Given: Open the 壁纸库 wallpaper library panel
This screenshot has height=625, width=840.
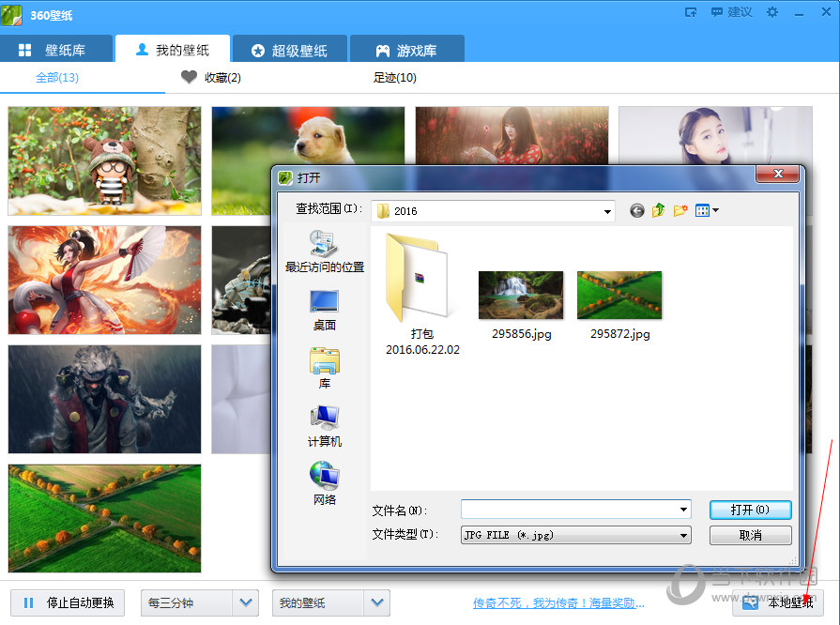Looking at the screenshot, I should pos(56,49).
